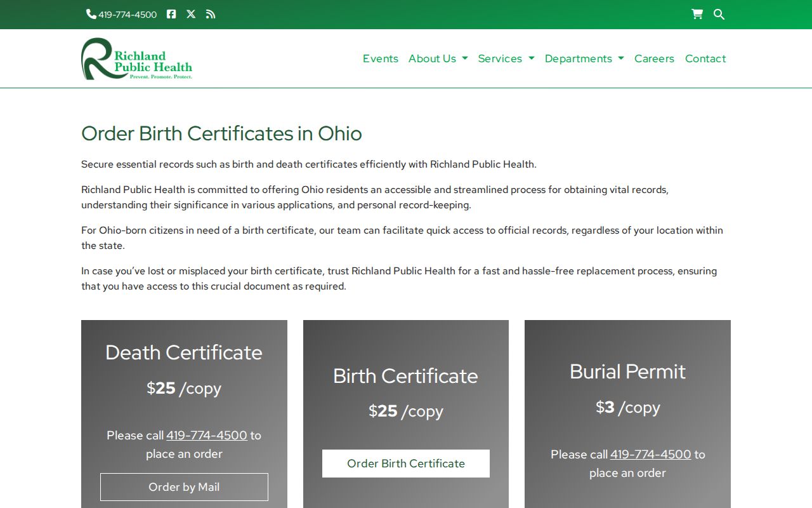Go to the Careers page
This screenshot has width=812, height=508.
click(x=654, y=58)
